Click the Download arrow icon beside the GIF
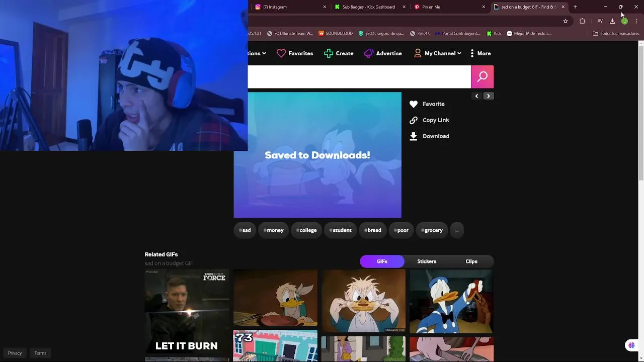Viewport: 644px width, 362px height. point(414,136)
